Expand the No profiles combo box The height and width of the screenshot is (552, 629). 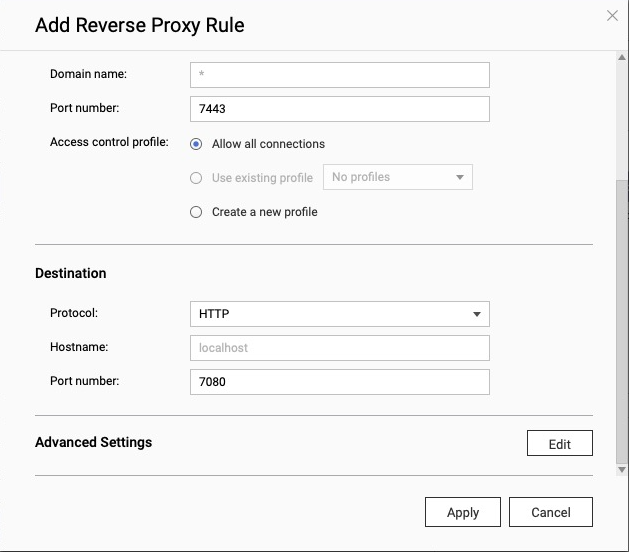point(397,178)
